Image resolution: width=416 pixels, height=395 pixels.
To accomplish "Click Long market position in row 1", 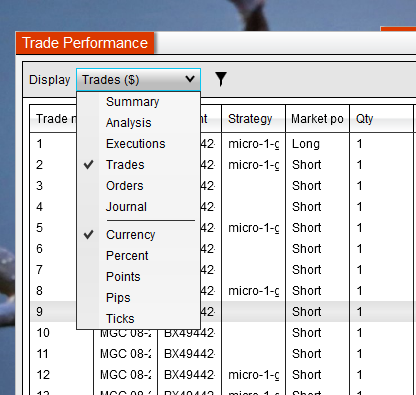I will 306,144.
